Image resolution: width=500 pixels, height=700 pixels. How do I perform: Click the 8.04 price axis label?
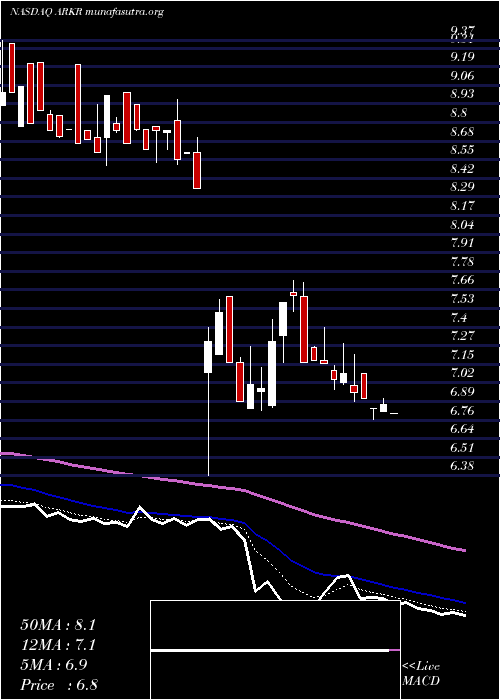[x=462, y=225]
